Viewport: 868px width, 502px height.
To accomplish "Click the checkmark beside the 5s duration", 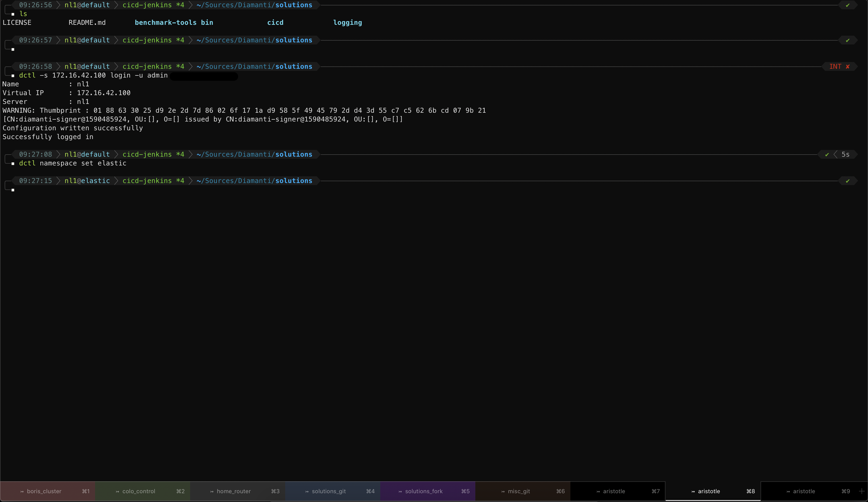I will [827, 155].
